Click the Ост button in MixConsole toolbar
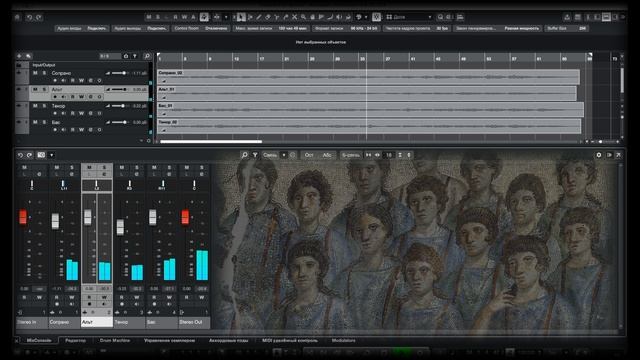 (309, 155)
